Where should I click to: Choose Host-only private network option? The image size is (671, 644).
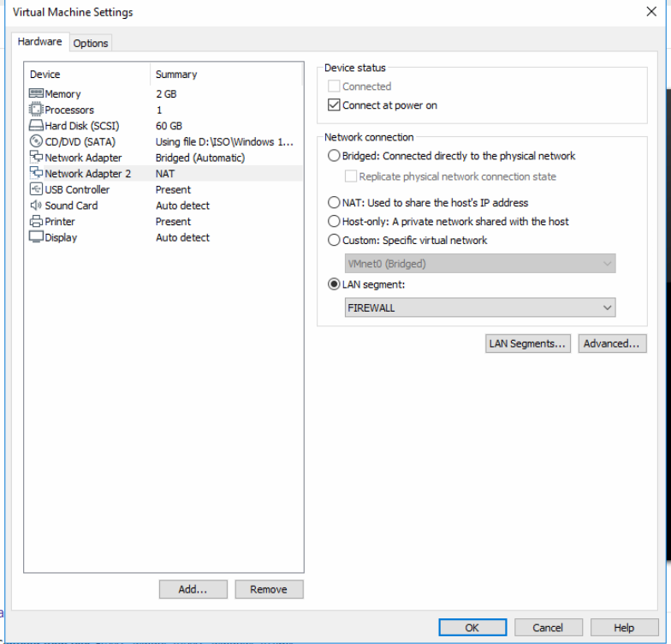point(334,221)
